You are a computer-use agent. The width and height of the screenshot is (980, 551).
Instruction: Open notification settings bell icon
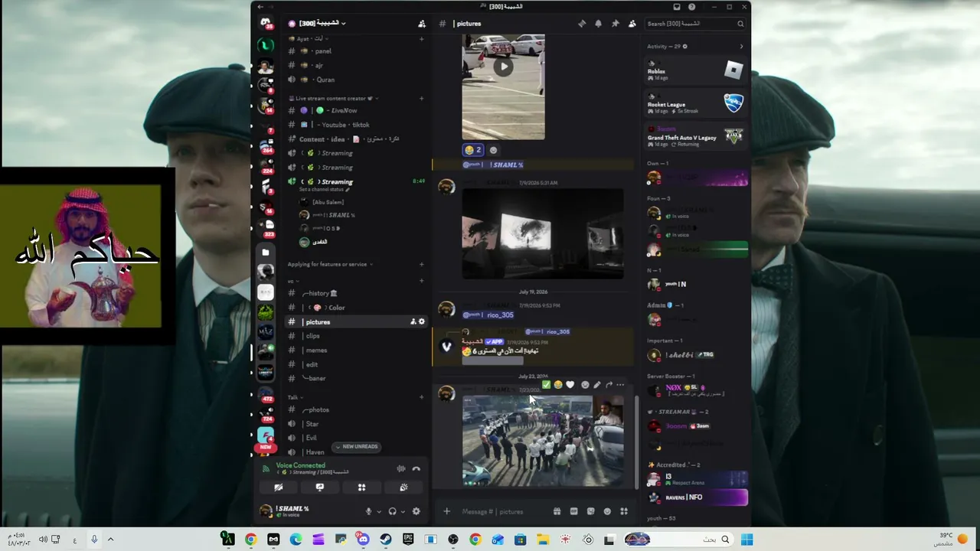pos(599,24)
